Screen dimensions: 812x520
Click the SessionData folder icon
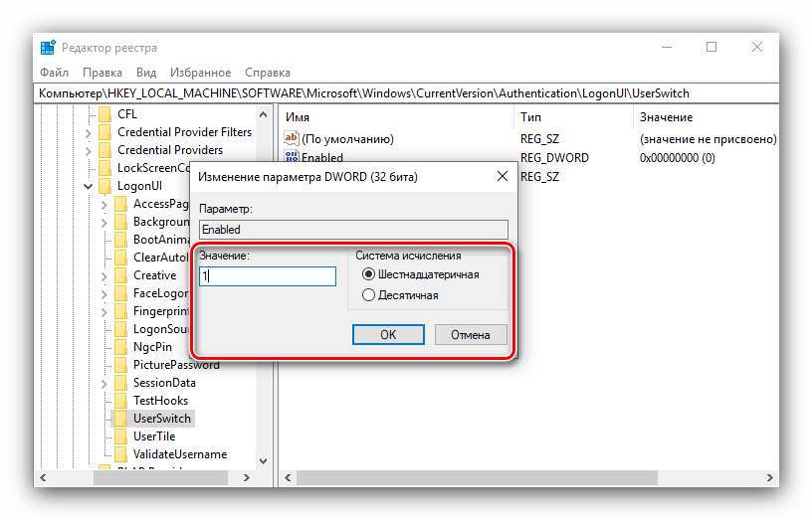coord(120,383)
